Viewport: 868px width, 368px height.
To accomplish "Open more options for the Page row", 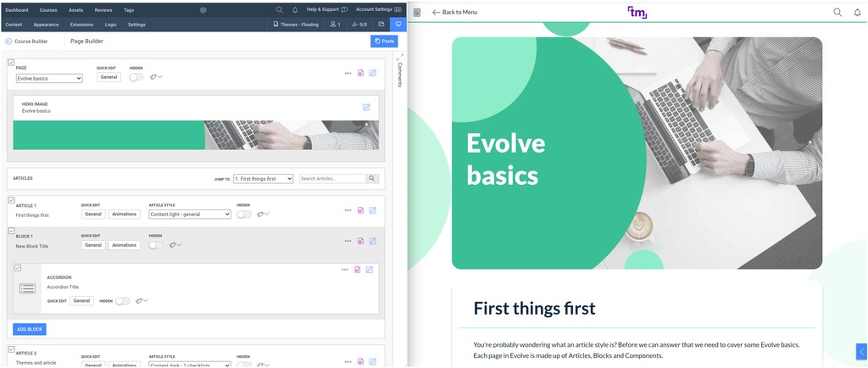I will coord(348,73).
